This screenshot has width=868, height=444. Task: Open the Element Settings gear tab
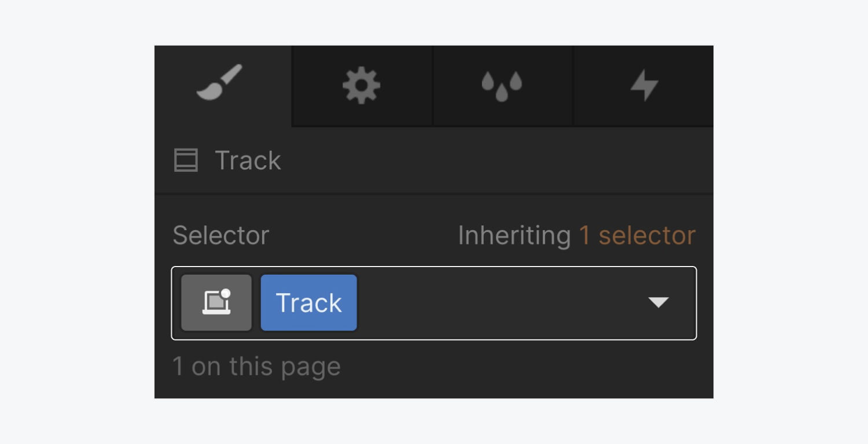(362, 86)
